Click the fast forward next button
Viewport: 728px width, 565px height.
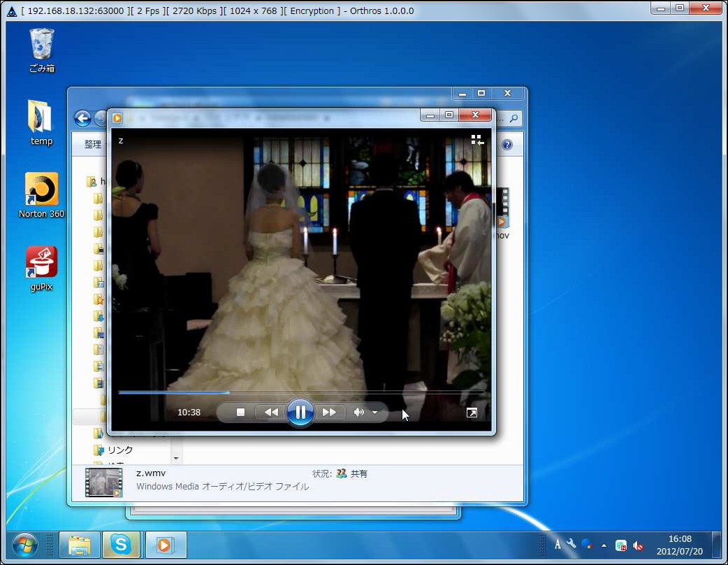pos(329,412)
